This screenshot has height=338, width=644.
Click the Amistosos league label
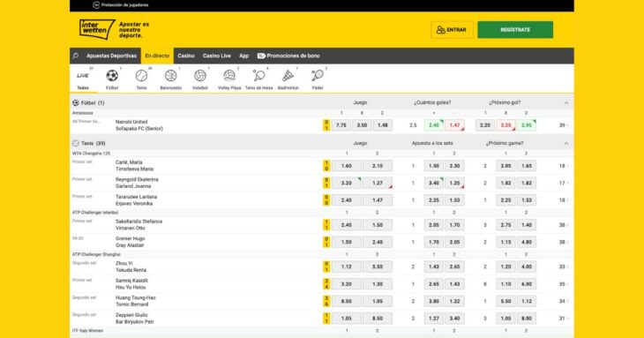click(83, 113)
